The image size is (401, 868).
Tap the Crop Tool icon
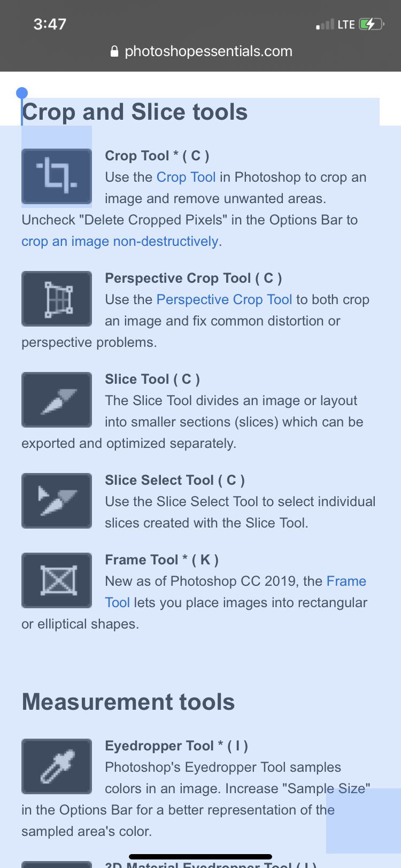(x=57, y=176)
